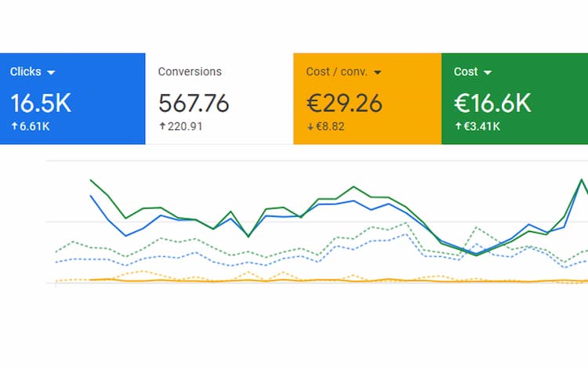Expand the Cost / conv. dropdown arrow

tap(377, 73)
